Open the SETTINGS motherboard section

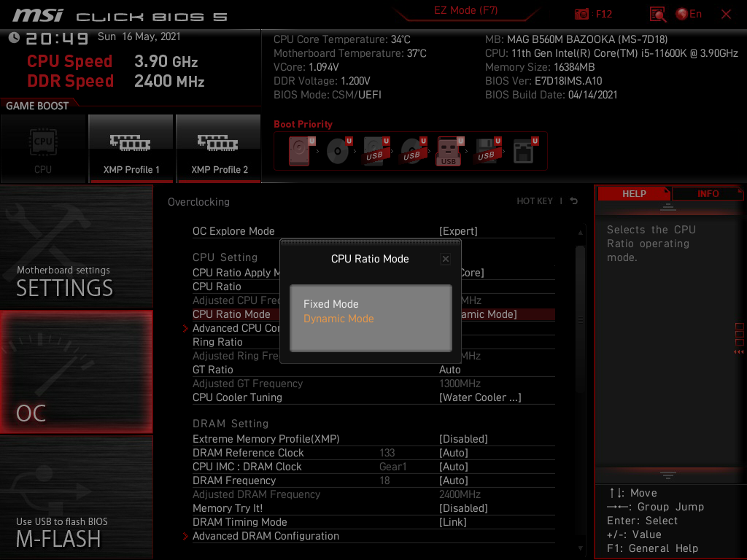click(76, 247)
